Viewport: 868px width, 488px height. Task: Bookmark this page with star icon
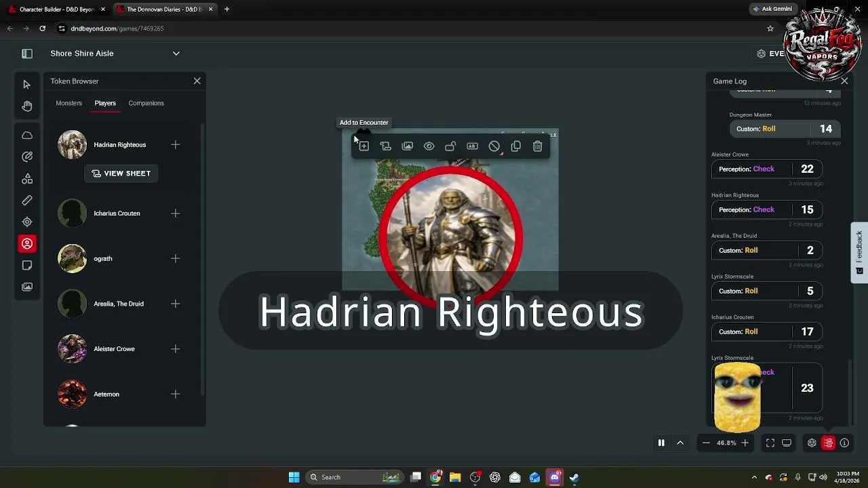tap(770, 28)
